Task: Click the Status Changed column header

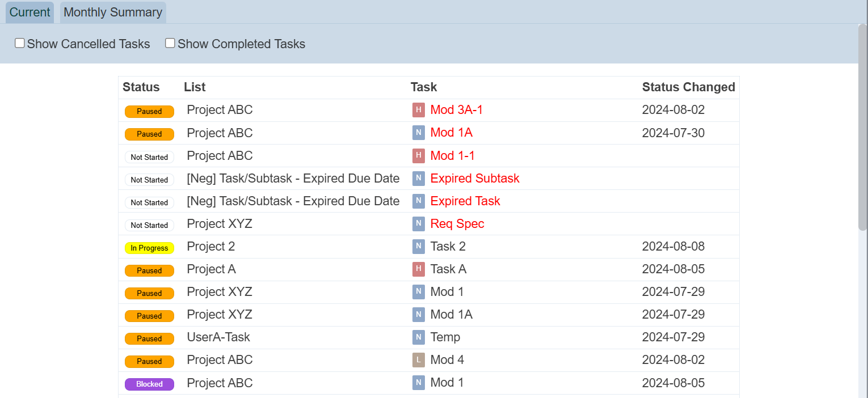Action: point(688,87)
